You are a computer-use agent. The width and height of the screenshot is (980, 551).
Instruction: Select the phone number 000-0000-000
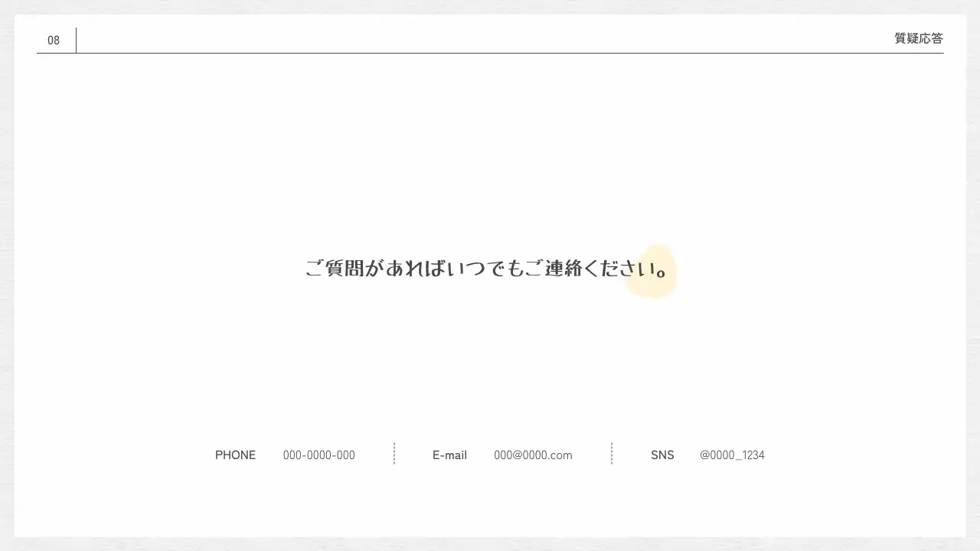pos(318,455)
